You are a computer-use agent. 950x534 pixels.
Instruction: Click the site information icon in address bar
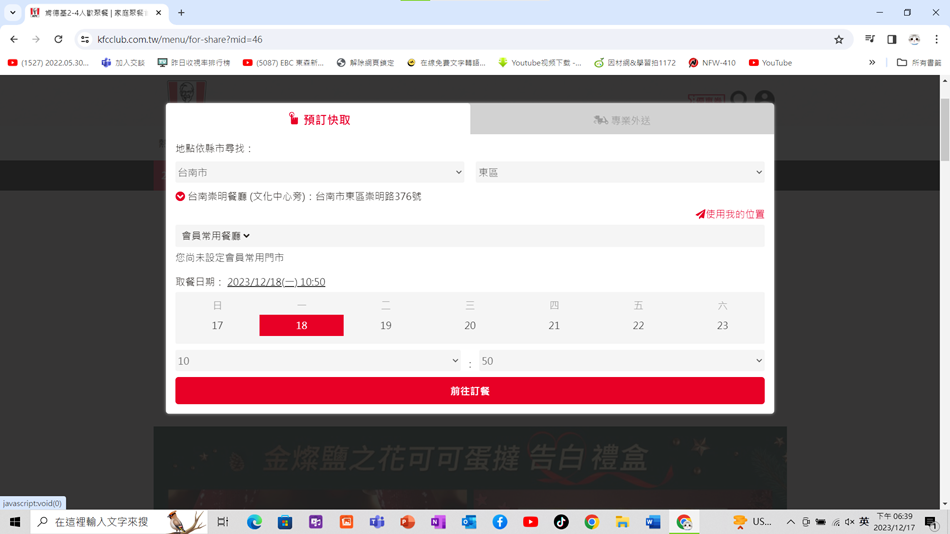(85, 39)
